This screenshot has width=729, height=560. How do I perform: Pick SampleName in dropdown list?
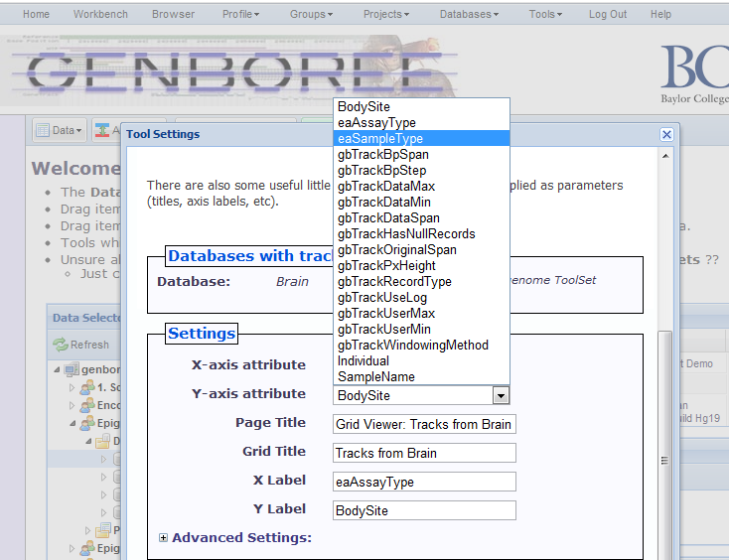click(375, 377)
